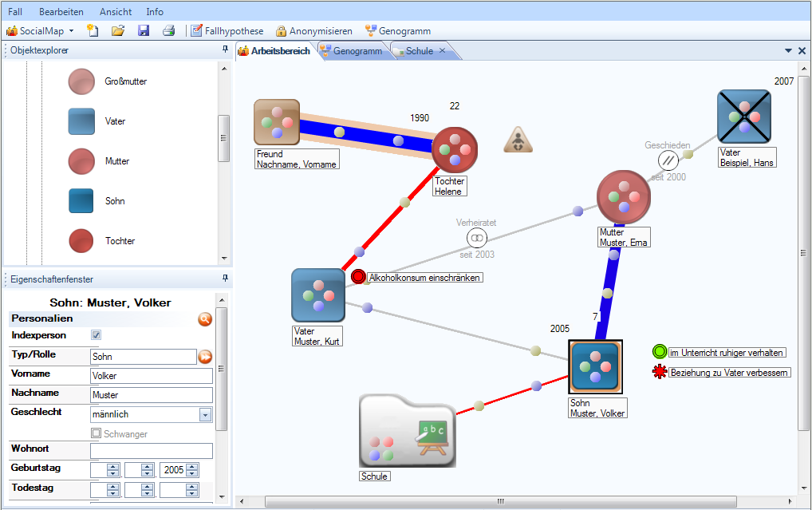Click green goal marker im Unterricht ruhiger
This screenshot has width=812, height=510.
coord(659,352)
